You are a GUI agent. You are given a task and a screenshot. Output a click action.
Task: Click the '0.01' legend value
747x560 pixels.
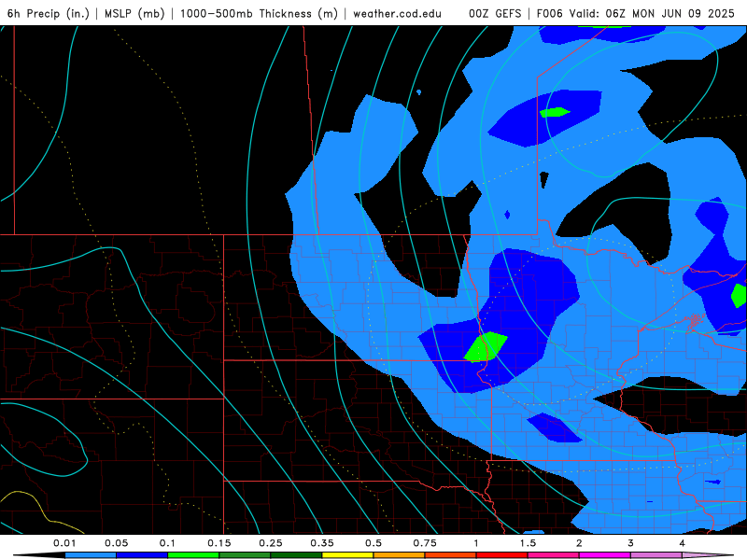64,543
